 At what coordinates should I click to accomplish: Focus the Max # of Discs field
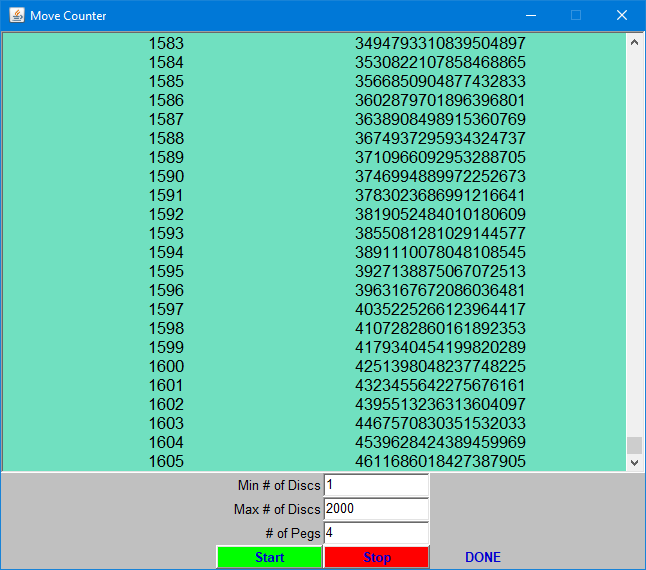tap(376, 509)
